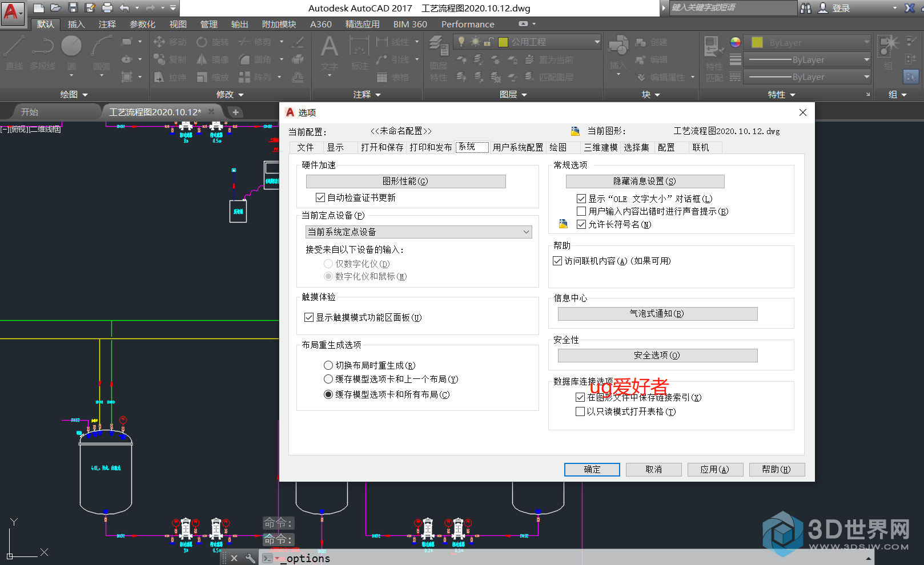
Task: Enable 以只读模式打开表格 checkbox
Action: pos(580,411)
